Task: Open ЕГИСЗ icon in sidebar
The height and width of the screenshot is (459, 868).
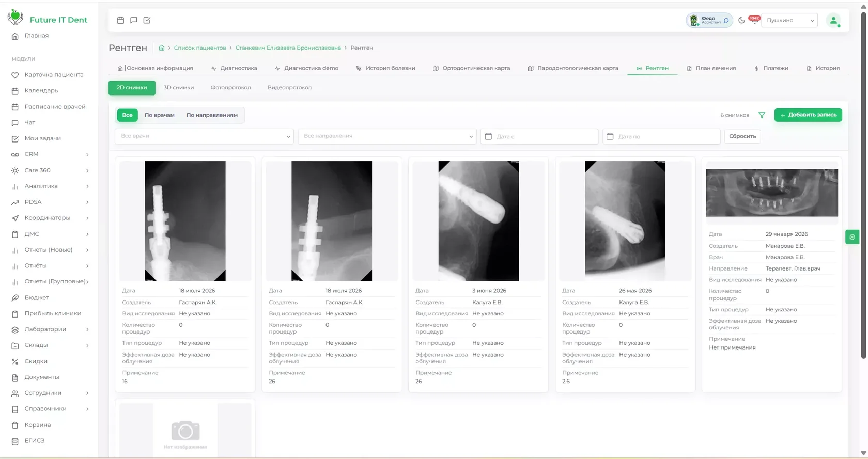Action: (x=15, y=441)
